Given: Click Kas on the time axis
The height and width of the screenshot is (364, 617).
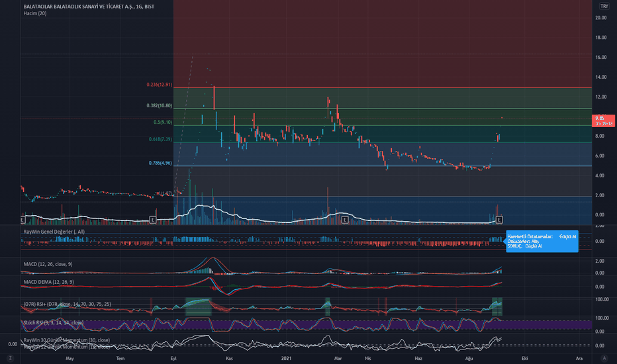Looking at the screenshot, I should [x=230, y=359].
